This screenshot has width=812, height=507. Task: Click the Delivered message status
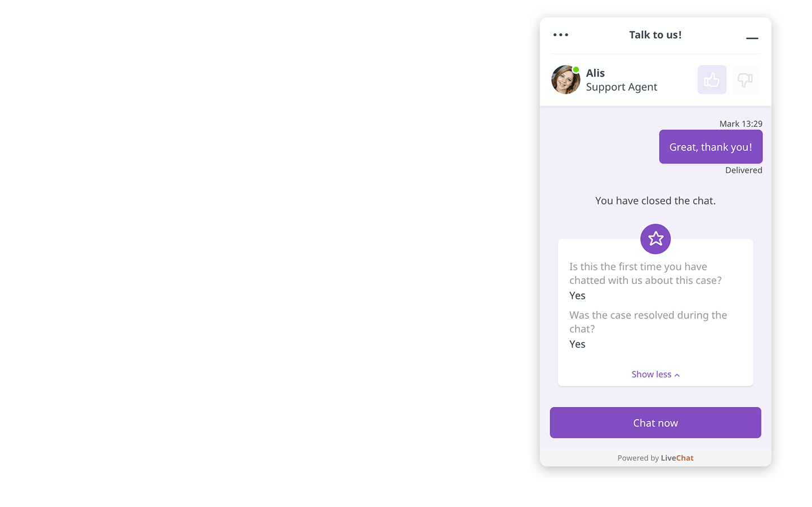[744, 170]
